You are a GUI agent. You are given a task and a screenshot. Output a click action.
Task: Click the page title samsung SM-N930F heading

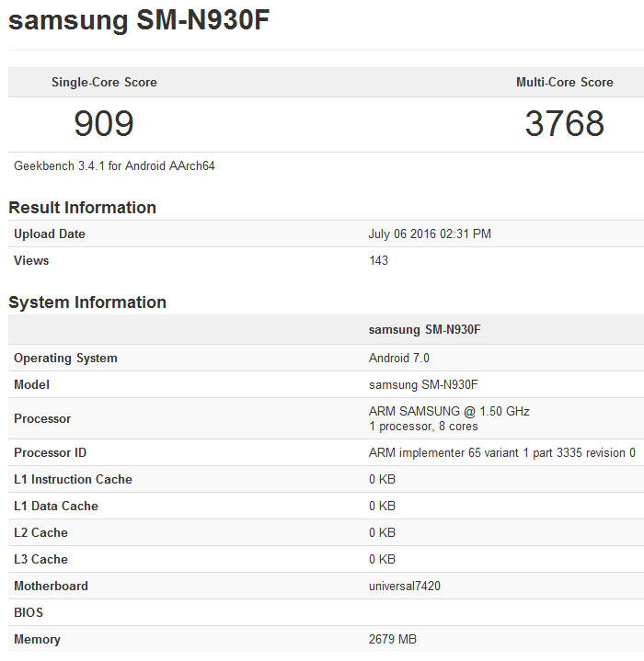tap(139, 22)
